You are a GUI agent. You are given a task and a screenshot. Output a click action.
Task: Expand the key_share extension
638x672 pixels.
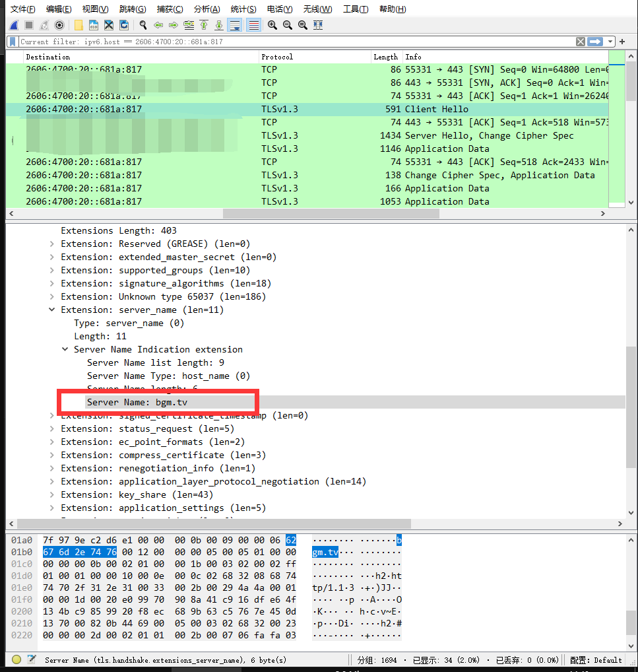tap(52, 494)
